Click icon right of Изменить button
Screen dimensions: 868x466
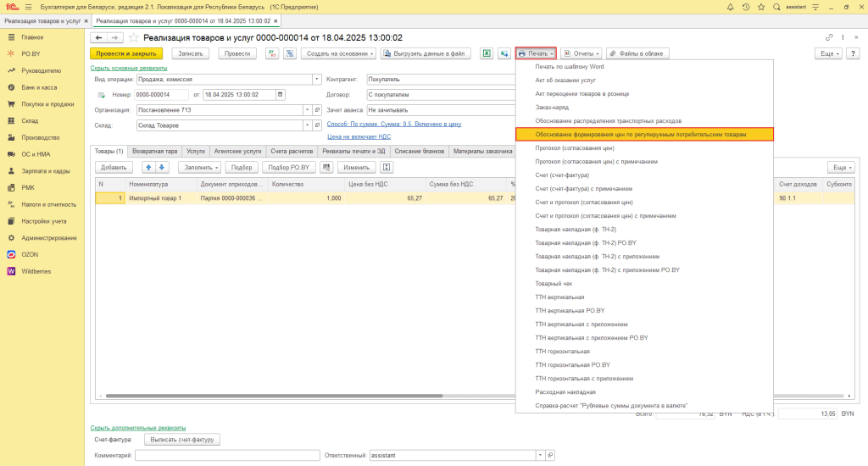tap(387, 167)
